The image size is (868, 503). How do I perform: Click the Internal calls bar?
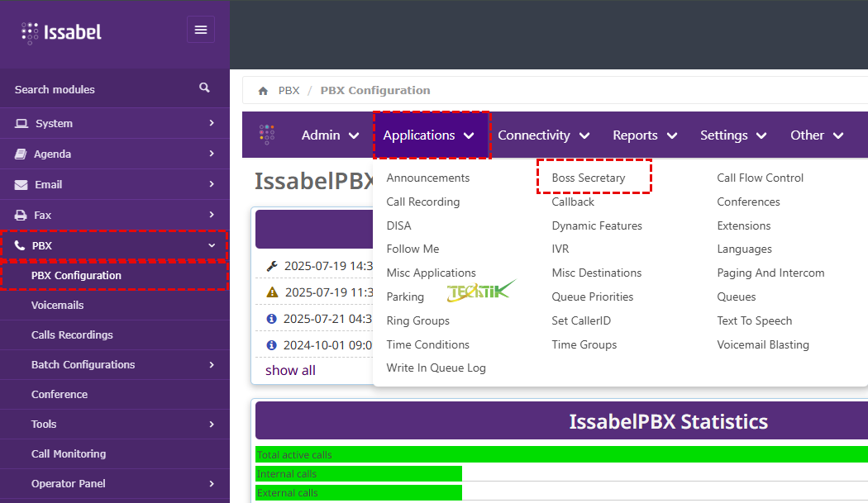[x=359, y=473]
